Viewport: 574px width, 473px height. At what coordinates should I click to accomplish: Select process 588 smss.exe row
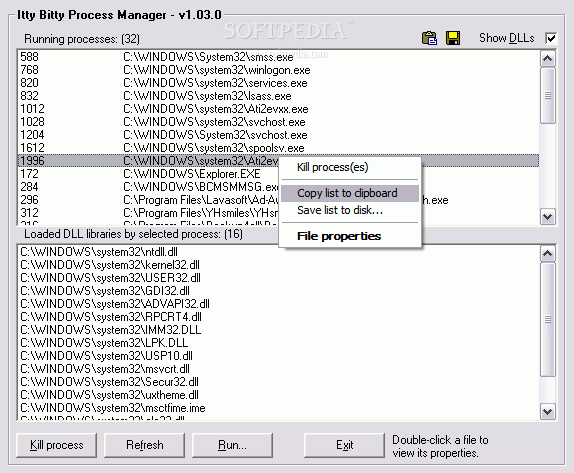pos(278,57)
